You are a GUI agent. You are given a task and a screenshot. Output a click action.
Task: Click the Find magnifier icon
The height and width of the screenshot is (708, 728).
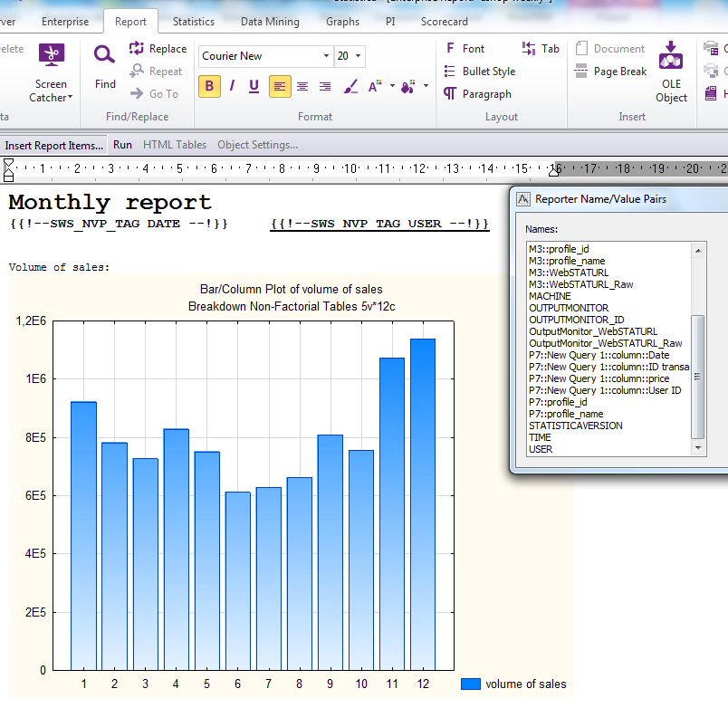[104, 55]
